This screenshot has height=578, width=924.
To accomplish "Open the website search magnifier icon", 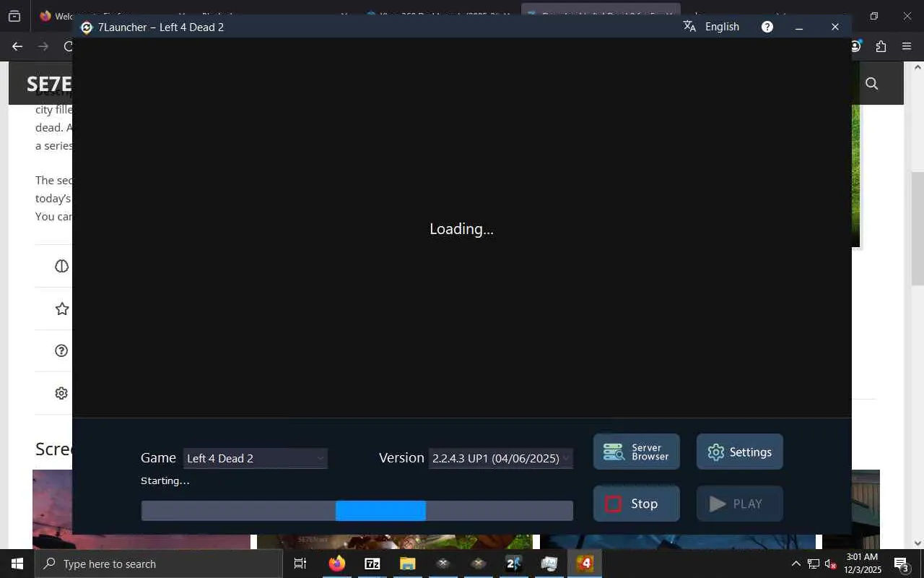I will click(871, 84).
